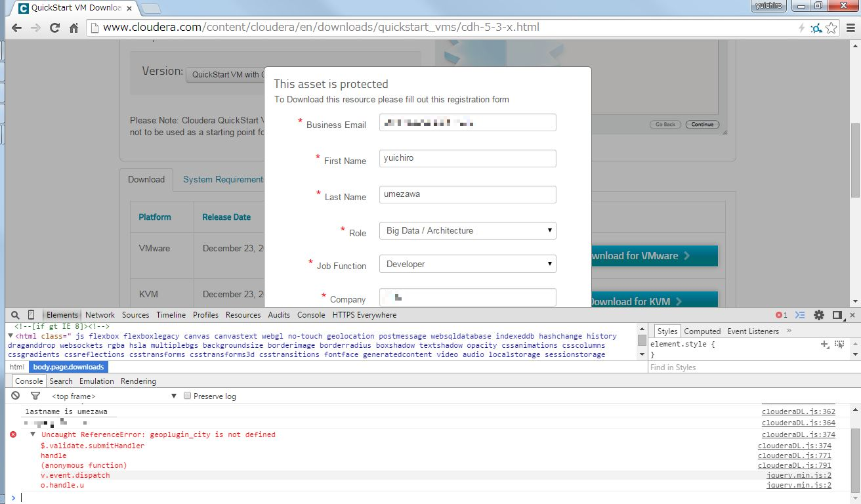
Task: Open the Resources panel
Action: click(243, 315)
